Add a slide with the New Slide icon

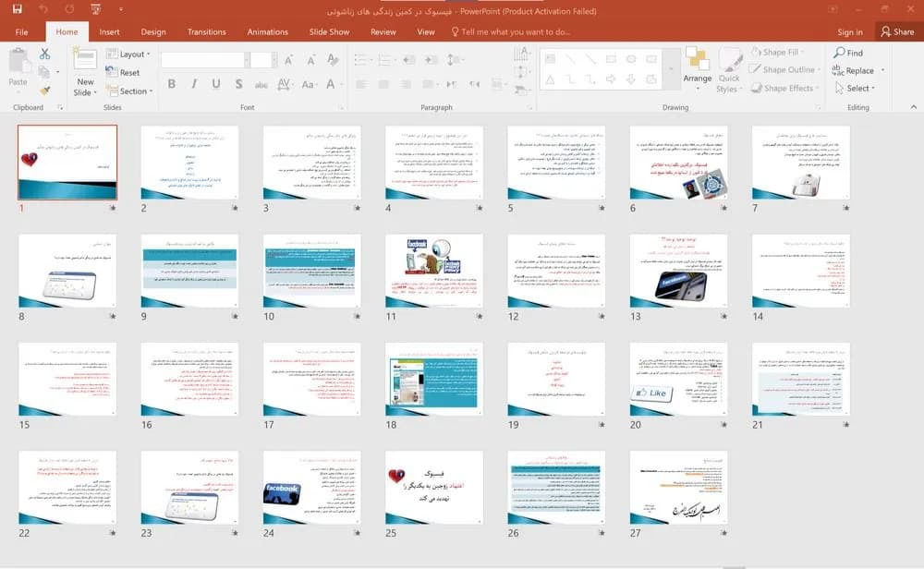click(85, 59)
